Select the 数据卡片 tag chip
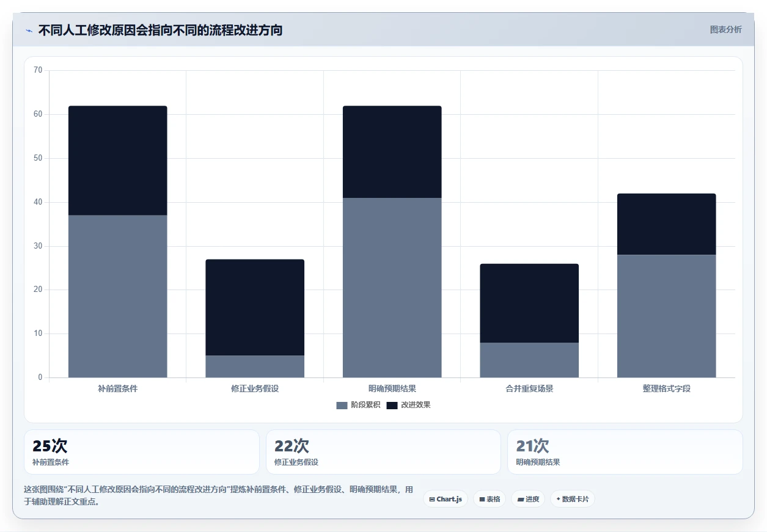This screenshot has width=767, height=532. [x=573, y=499]
